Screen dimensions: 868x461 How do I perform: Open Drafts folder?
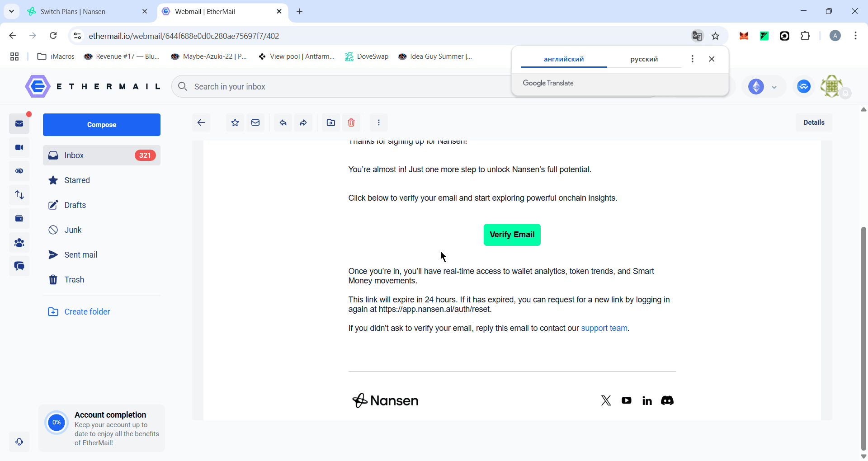pyautogui.click(x=102, y=205)
